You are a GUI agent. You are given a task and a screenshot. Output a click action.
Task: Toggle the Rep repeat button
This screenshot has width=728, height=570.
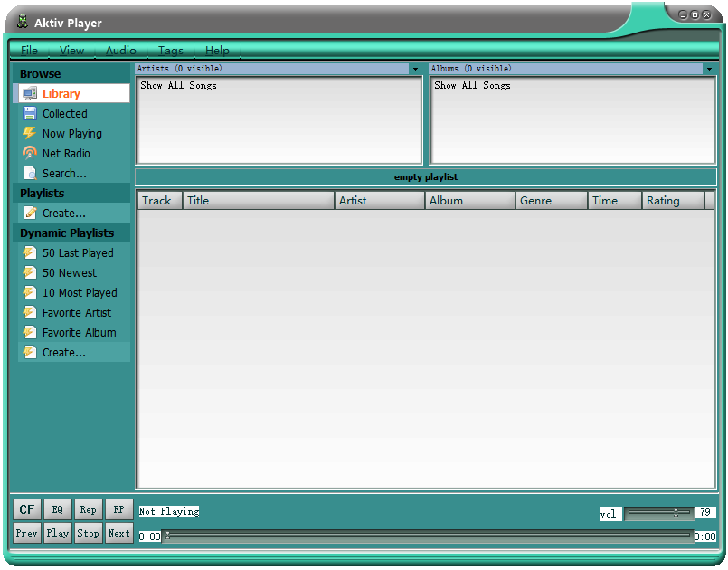(89, 509)
